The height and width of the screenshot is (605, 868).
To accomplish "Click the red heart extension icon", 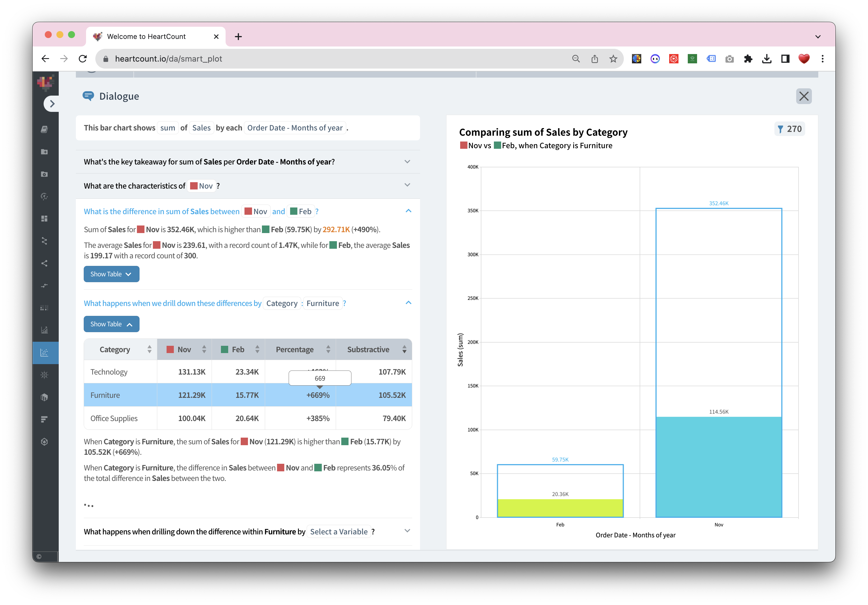I will (804, 59).
